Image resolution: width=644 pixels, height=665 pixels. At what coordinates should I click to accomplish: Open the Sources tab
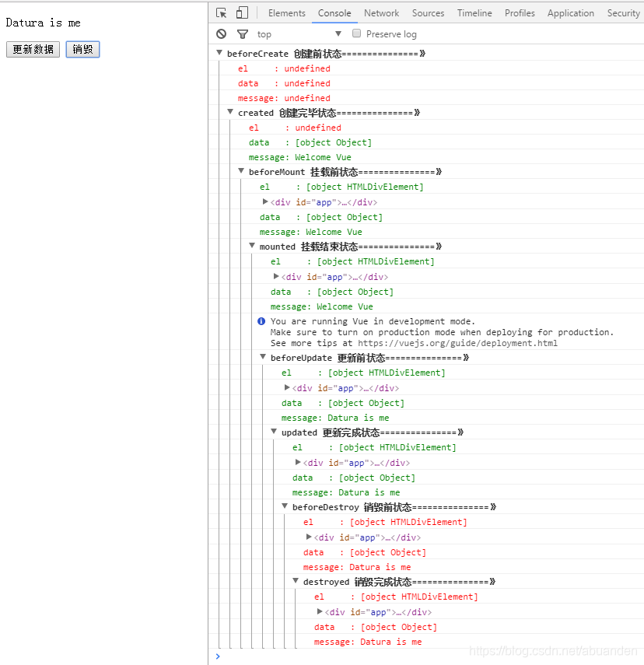coord(428,13)
